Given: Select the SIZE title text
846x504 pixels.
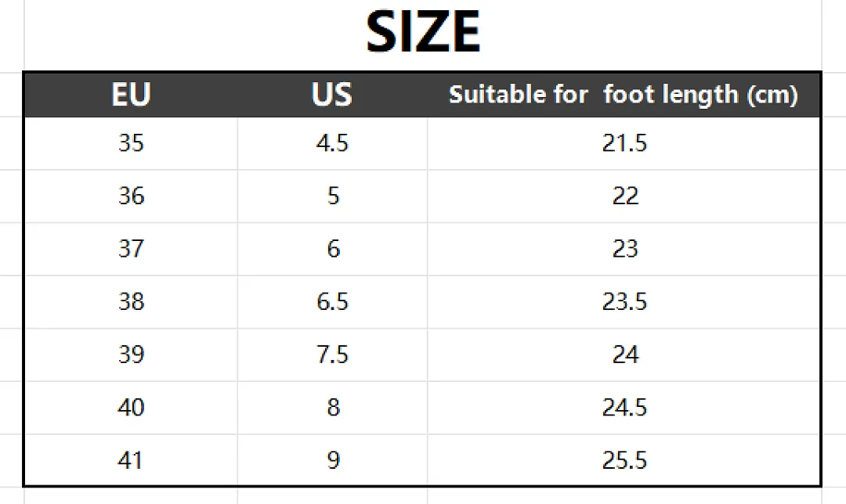Looking at the screenshot, I should point(423,32).
